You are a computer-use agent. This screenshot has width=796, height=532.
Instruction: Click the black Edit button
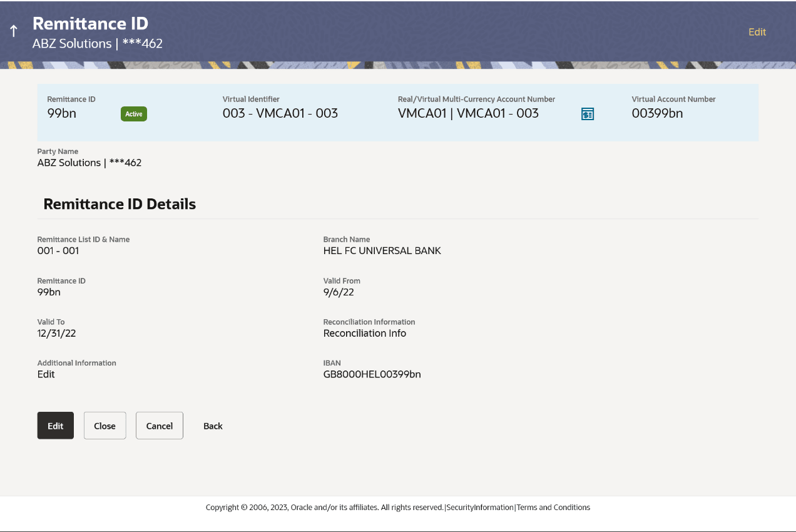click(x=56, y=426)
